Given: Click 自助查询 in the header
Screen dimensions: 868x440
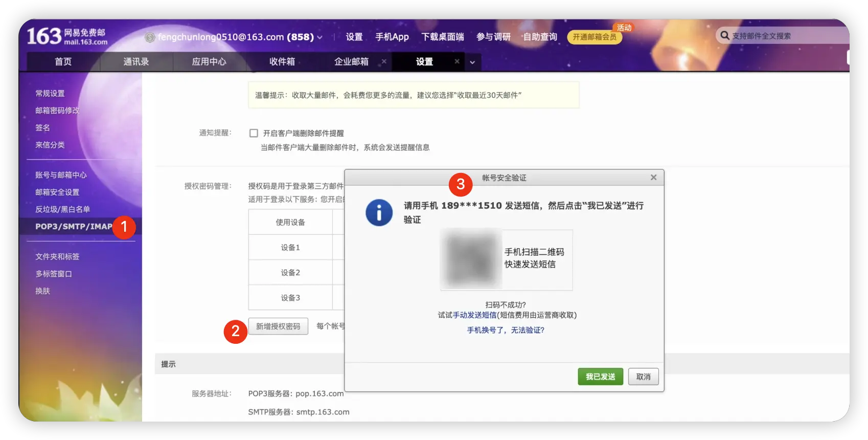Looking at the screenshot, I should pos(540,37).
